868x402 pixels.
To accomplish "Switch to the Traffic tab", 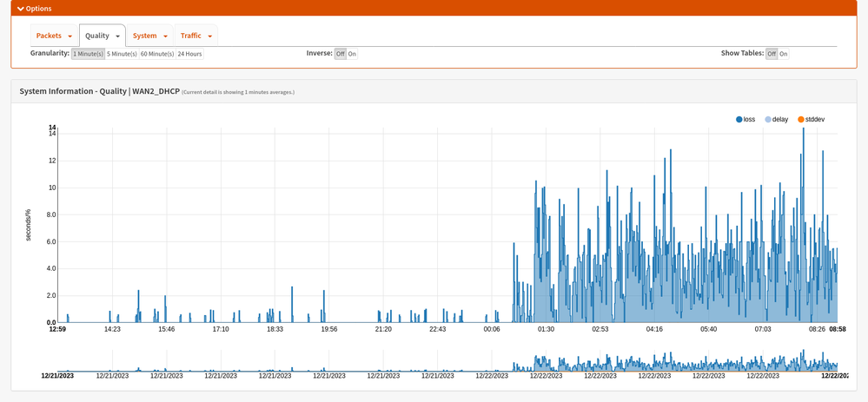I will click(191, 36).
